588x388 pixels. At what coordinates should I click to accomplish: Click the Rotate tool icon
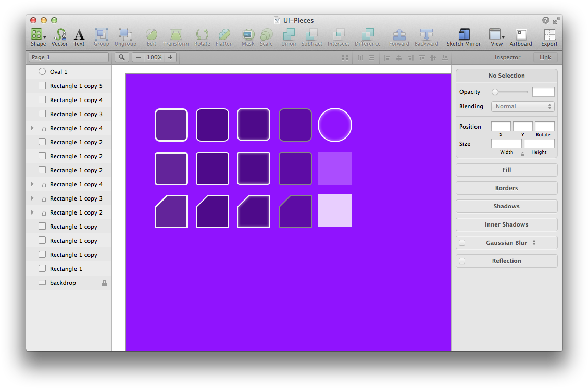202,34
